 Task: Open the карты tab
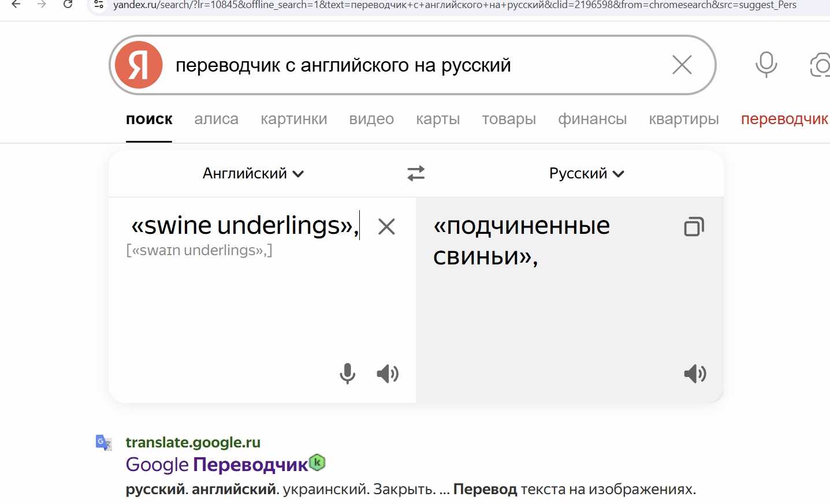point(438,119)
